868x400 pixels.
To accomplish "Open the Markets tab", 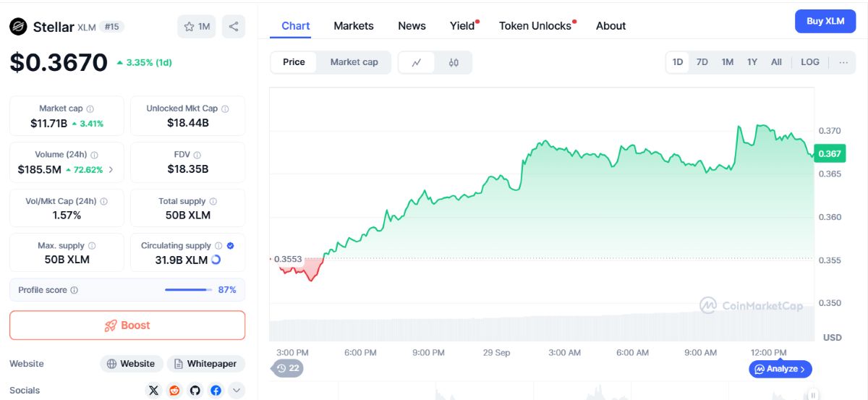I will coord(354,26).
